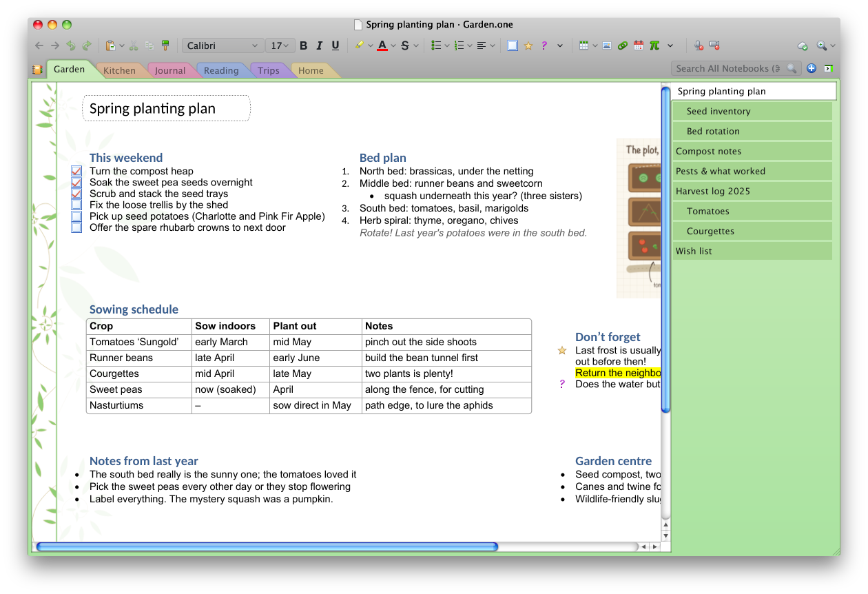
Task: Uncheck 'Turn the compost heap'
Action: pos(76,171)
